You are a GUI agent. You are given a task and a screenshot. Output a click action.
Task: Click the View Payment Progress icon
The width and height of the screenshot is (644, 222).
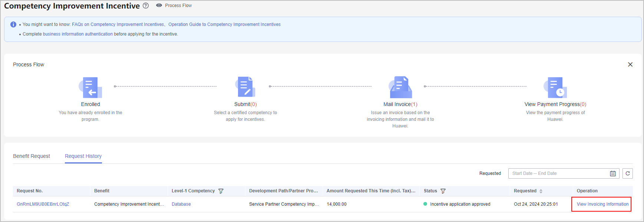[x=555, y=87]
